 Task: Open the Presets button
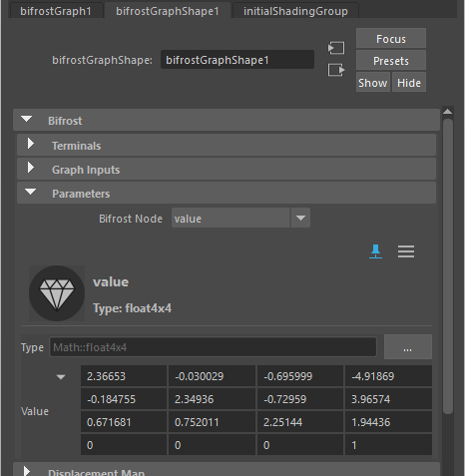pos(391,61)
